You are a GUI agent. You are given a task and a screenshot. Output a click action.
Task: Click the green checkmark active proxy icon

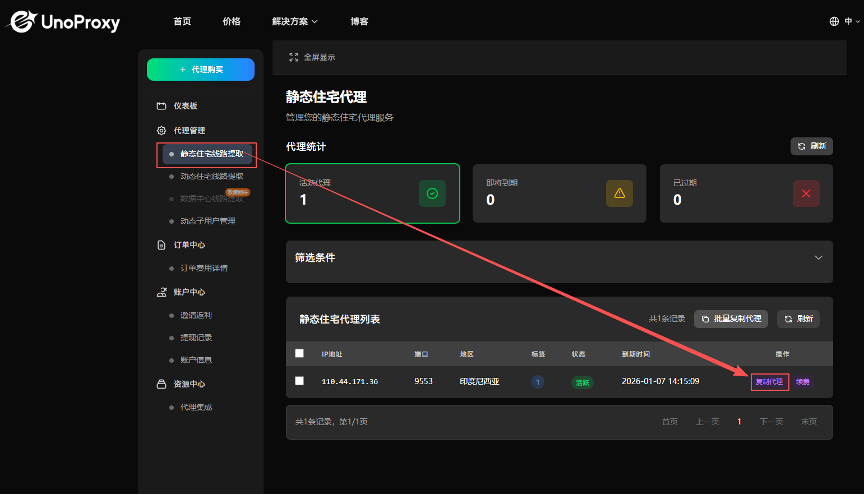coord(432,193)
